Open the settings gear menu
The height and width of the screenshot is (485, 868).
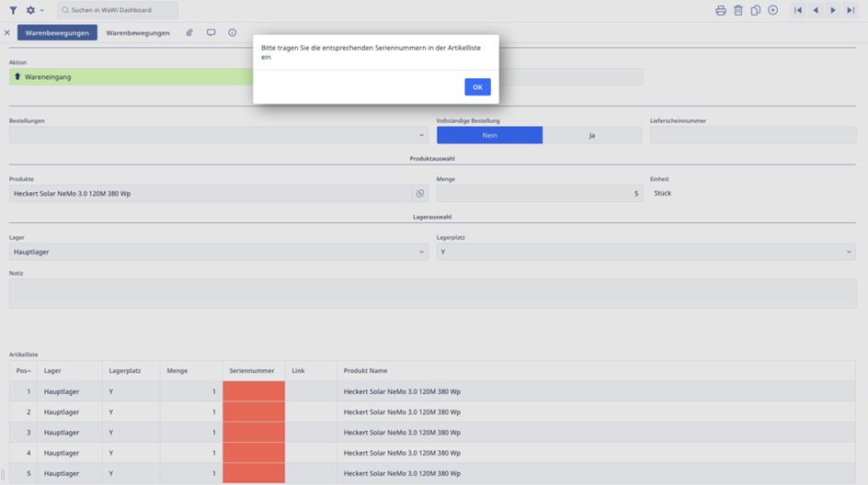[31, 10]
